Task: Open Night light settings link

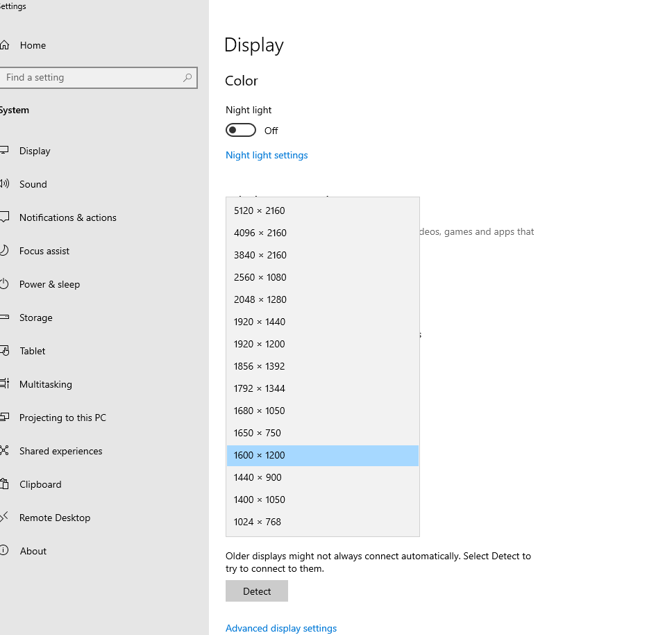Action: click(x=267, y=155)
